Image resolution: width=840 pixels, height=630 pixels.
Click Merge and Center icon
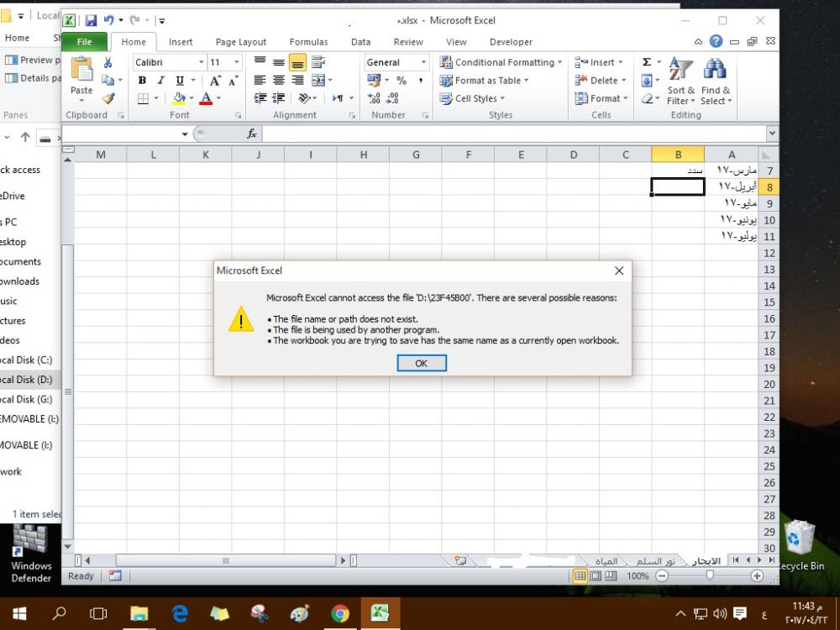pyautogui.click(x=318, y=81)
